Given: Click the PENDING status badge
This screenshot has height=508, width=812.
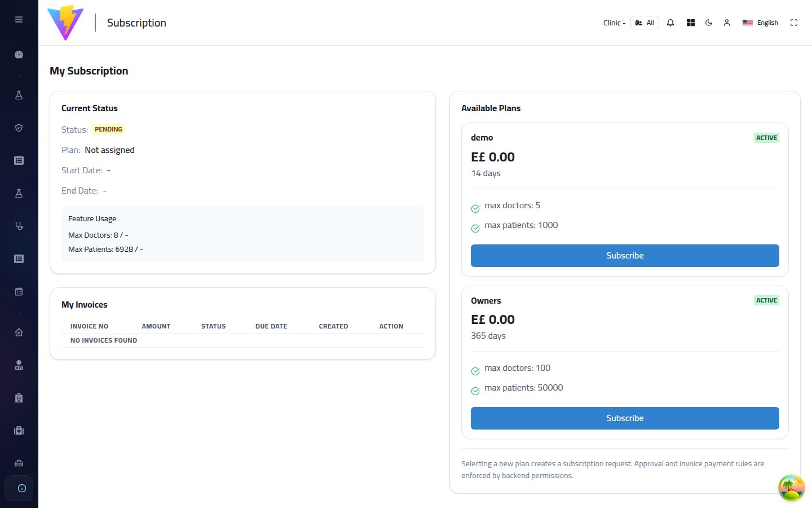Looking at the screenshot, I should point(108,129).
